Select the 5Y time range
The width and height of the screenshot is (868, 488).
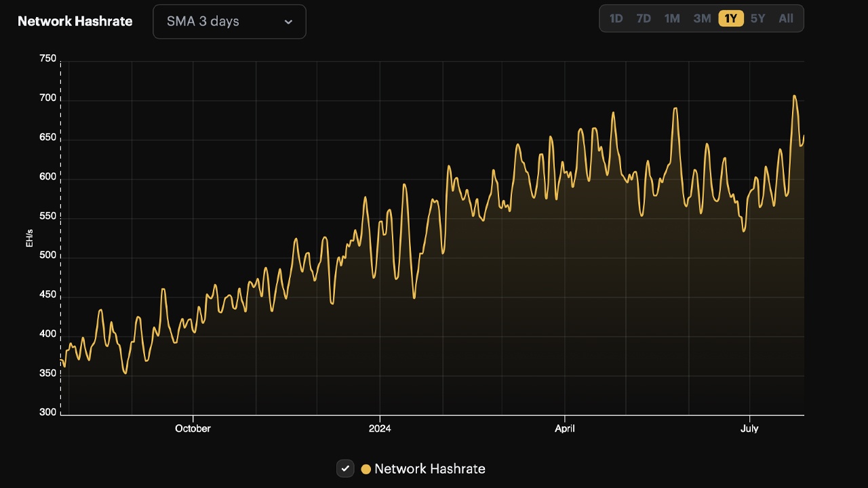[757, 18]
